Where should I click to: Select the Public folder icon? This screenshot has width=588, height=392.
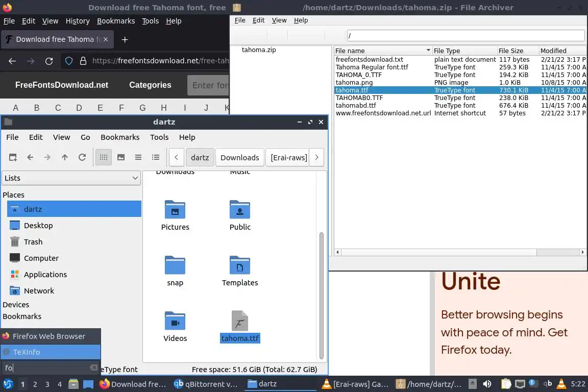240,210
